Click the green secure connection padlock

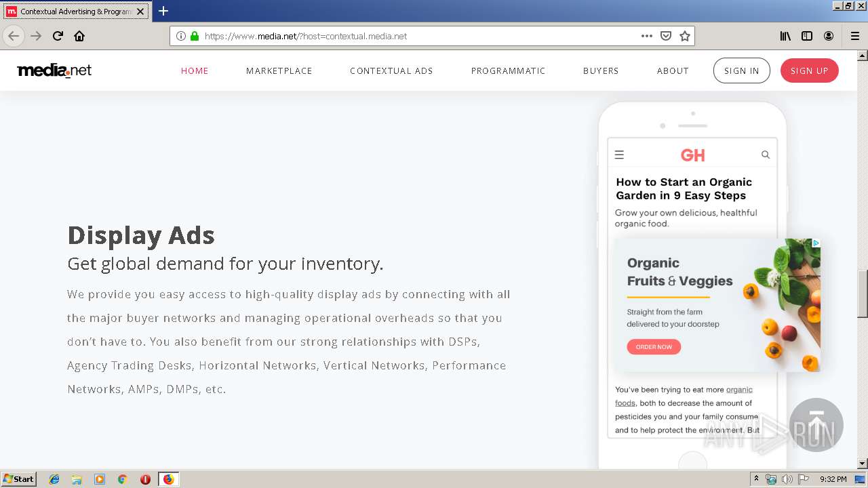coord(195,36)
